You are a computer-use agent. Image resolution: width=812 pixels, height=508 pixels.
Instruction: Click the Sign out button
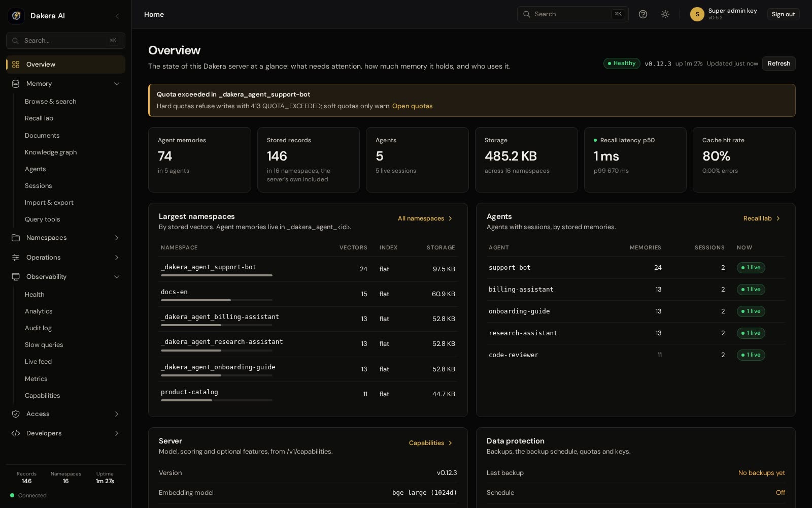(x=783, y=14)
